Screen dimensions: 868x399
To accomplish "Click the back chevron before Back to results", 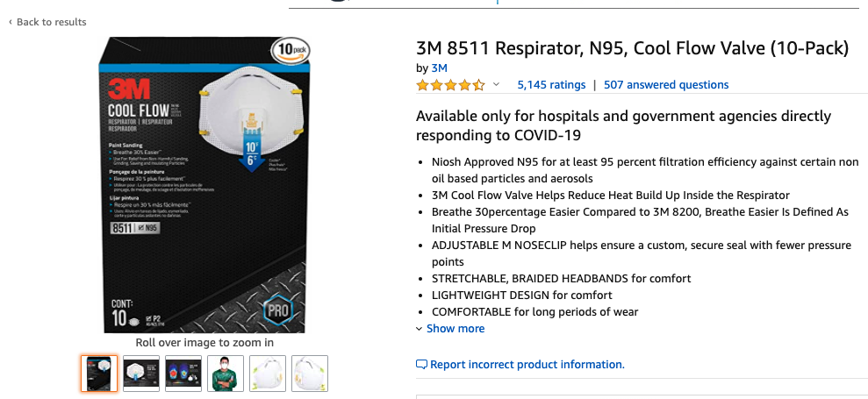I will tap(11, 22).
